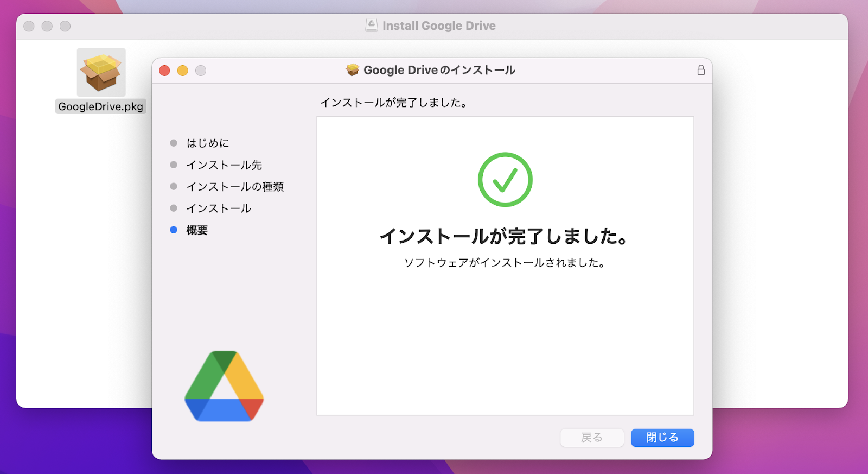Click the ソフトウェアがインストールされました。 text
This screenshot has width=868, height=474.
[505, 263]
